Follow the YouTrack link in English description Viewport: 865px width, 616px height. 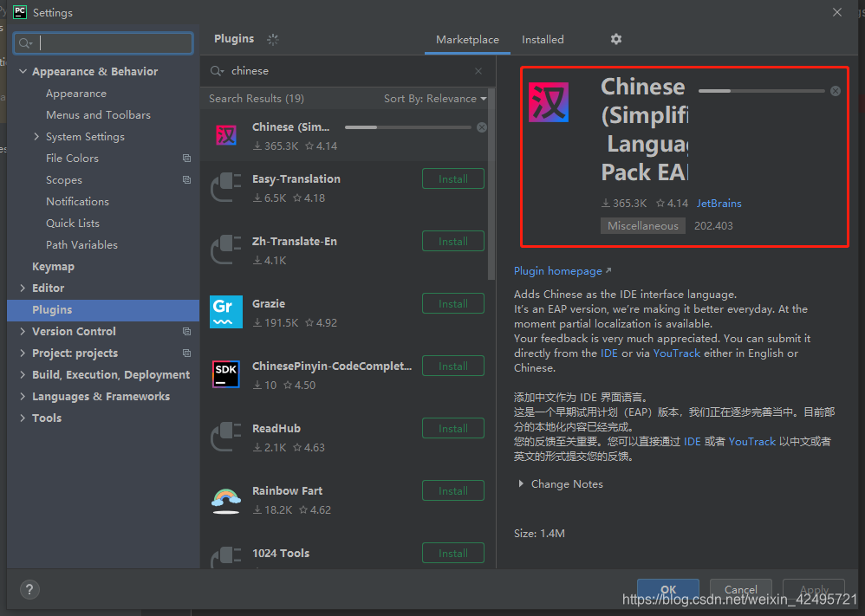pos(676,353)
